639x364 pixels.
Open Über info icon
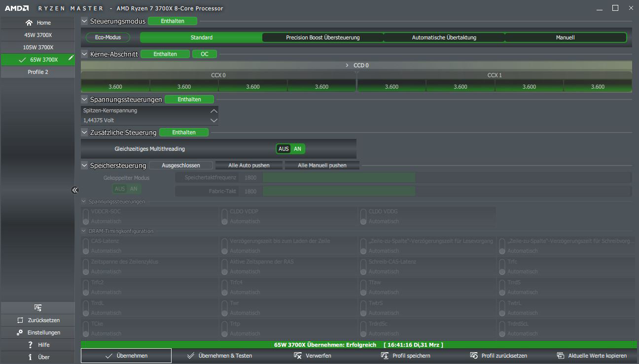tap(31, 357)
